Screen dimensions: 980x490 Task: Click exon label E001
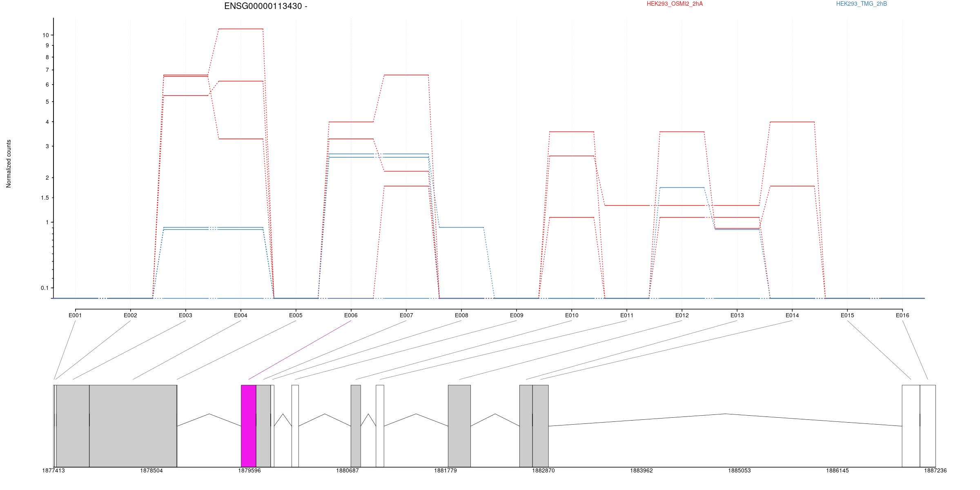75,315
